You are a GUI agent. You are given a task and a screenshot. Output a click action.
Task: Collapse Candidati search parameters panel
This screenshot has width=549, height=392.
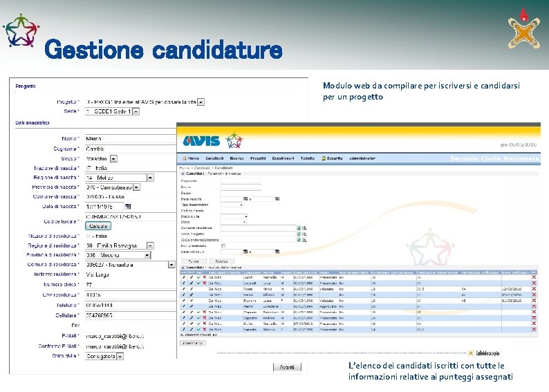(x=183, y=174)
